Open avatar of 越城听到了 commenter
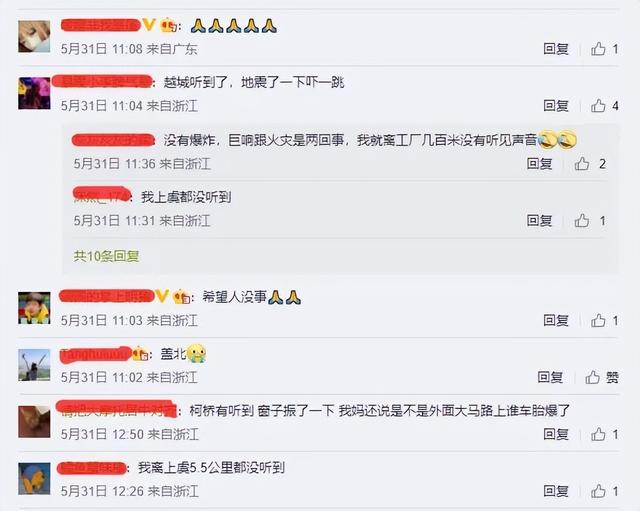 [34, 93]
